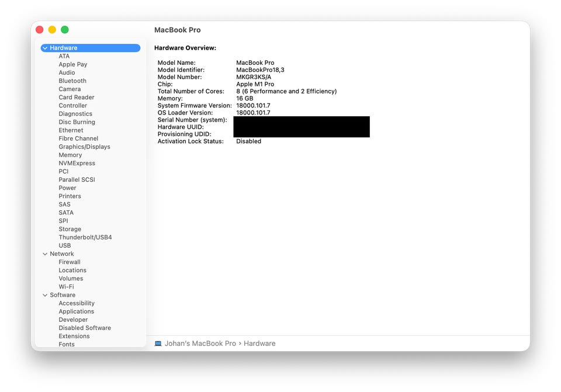Click the green full-screen window button
Image resolution: width=561 pixels, height=392 pixels.
click(x=65, y=30)
